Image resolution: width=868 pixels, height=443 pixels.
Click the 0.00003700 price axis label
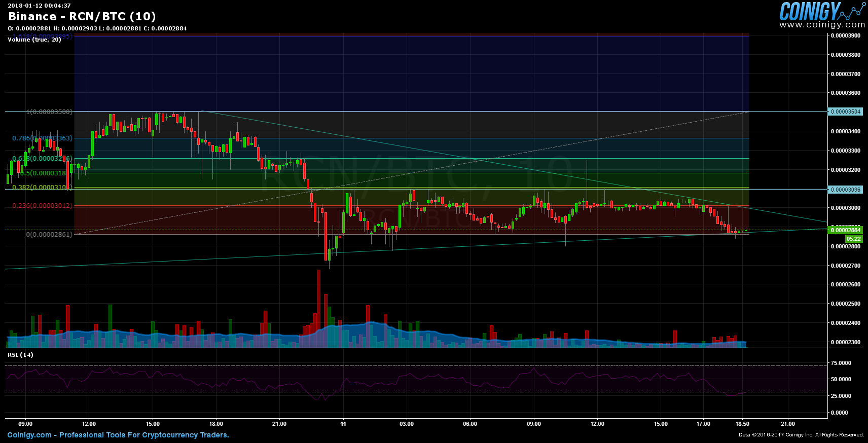click(845, 74)
